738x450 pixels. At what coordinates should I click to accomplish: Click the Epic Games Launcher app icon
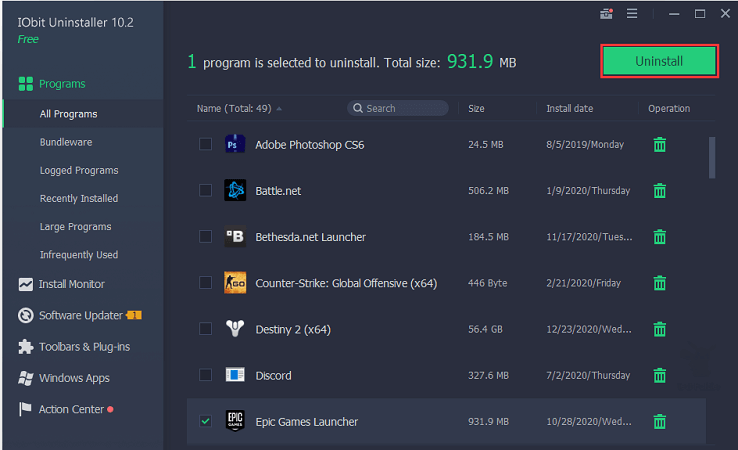click(x=235, y=420)
